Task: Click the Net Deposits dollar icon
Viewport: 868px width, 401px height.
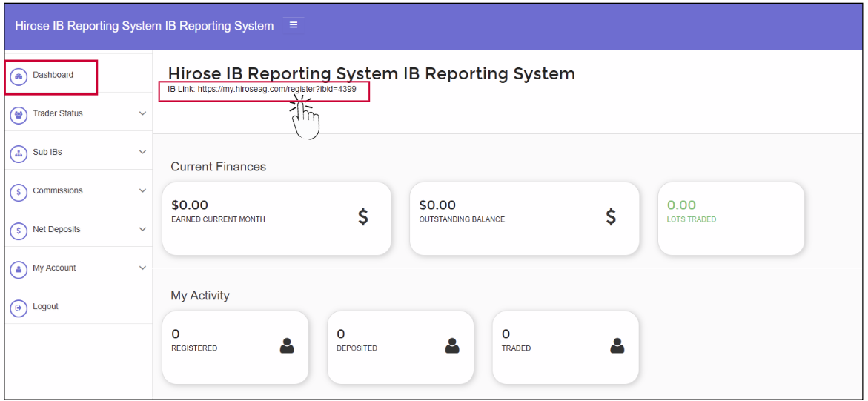Action: tap(19, 231)
